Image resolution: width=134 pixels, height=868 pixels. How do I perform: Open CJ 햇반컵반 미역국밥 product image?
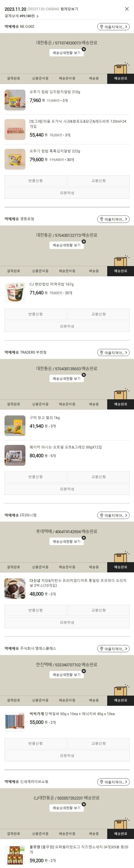(15, 292)
